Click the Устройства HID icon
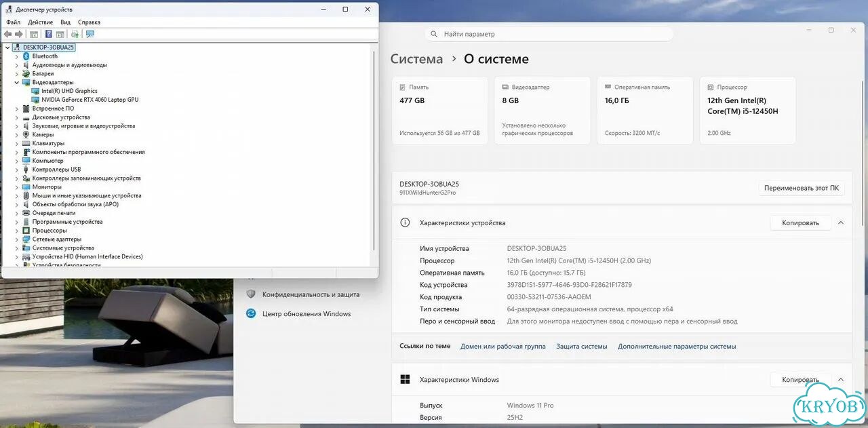 (26, 256)
